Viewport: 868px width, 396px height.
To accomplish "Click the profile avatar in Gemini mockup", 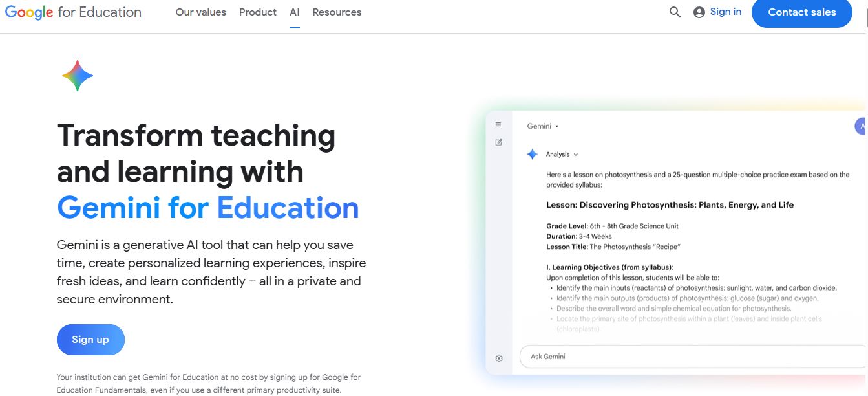I will click(x=861, y=126).
